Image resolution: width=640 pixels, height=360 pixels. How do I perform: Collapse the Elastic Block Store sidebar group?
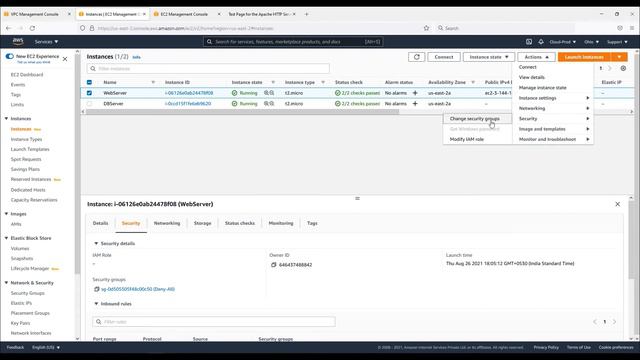(7, 238)
